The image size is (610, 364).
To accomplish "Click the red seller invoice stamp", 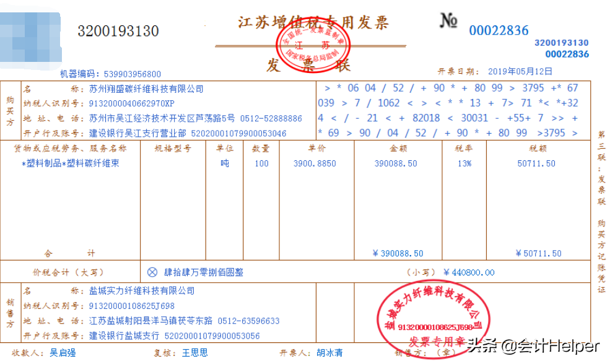I will (x=433, y=319).
